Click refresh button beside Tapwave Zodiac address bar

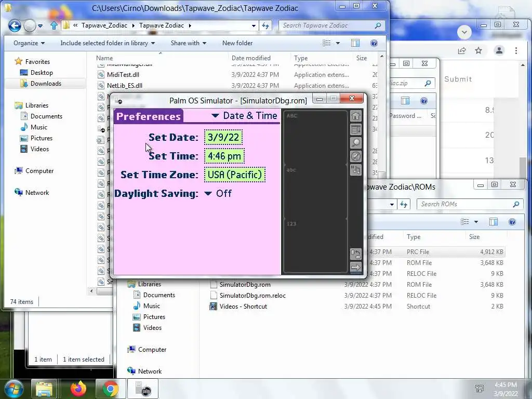coord(265,25)
